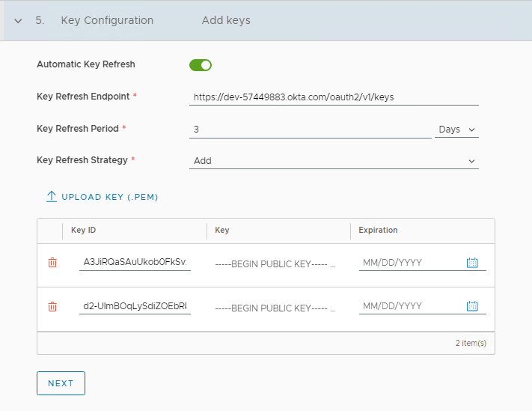The height and width of the screenshot is (411, 532).
Task: Open the Key Refresh Strategy dropdown
Action: click(334, 161)
